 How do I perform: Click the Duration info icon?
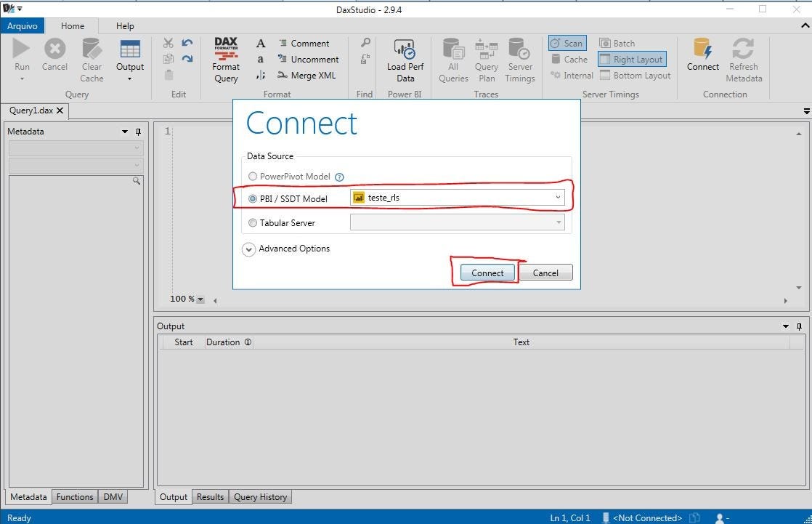[248, 342]
